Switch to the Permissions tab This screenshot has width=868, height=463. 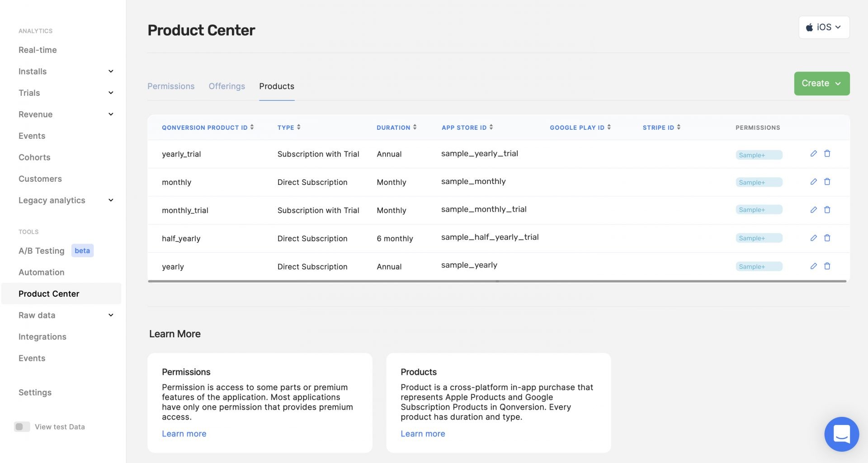(x=171, y=86)
